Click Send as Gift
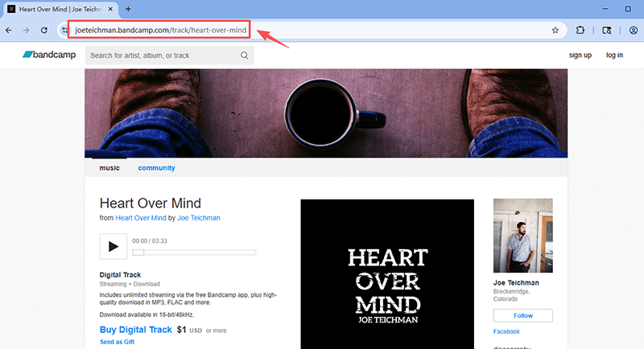The width and height of the screenshot is (644, 349). click(x=117, y=342)
